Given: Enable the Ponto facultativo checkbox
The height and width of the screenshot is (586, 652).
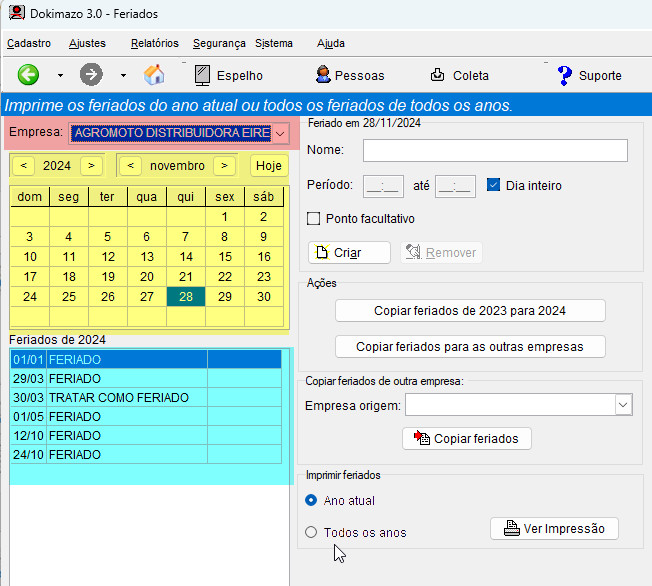Looking at the screenshot, I should pyautogui.click(x=314, y=218).
